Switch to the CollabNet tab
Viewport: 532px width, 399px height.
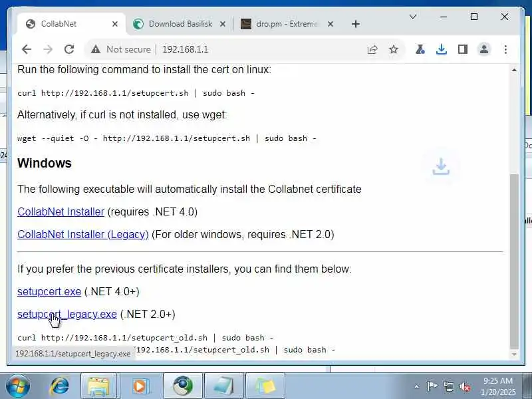pyautogui.click(x=71, y=24)
